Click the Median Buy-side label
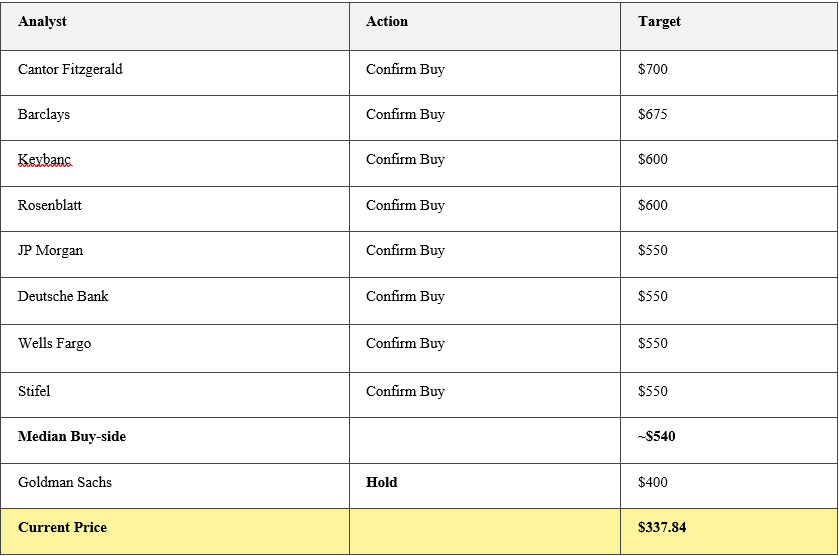The height and width of the screenshot is (556, 839). click(72, 437)
